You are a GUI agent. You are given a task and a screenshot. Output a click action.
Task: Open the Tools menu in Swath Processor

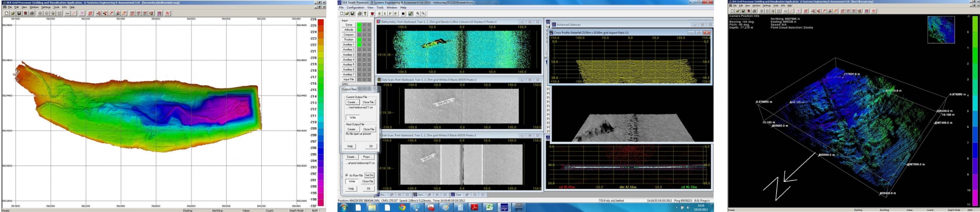coord(380,8)
